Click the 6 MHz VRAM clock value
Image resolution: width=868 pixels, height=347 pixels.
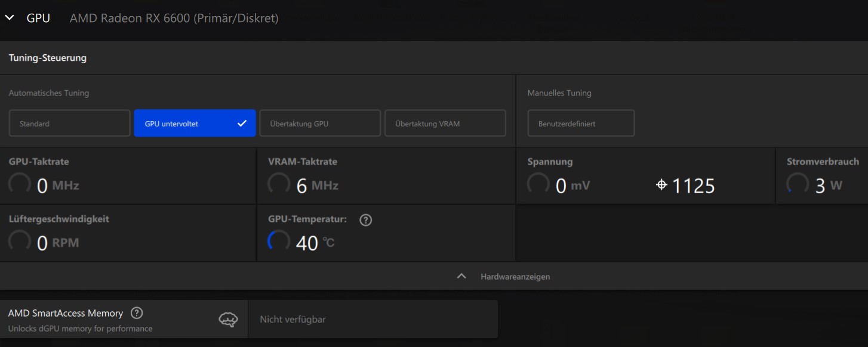coord(318,186)
